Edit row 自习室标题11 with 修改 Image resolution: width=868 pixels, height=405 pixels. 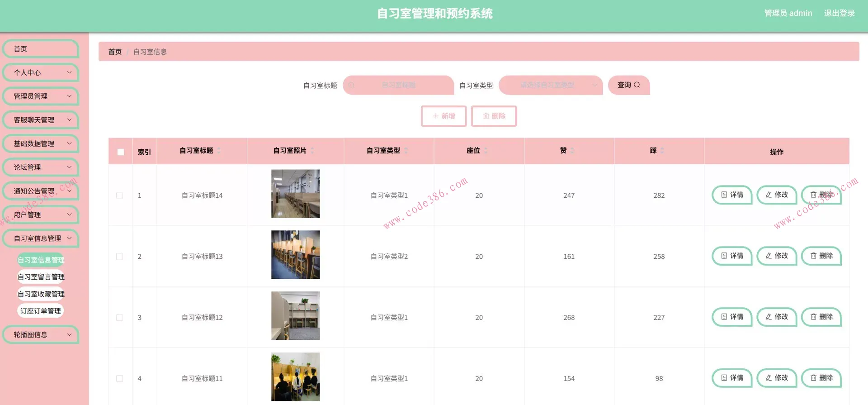[x=777, y=378]
